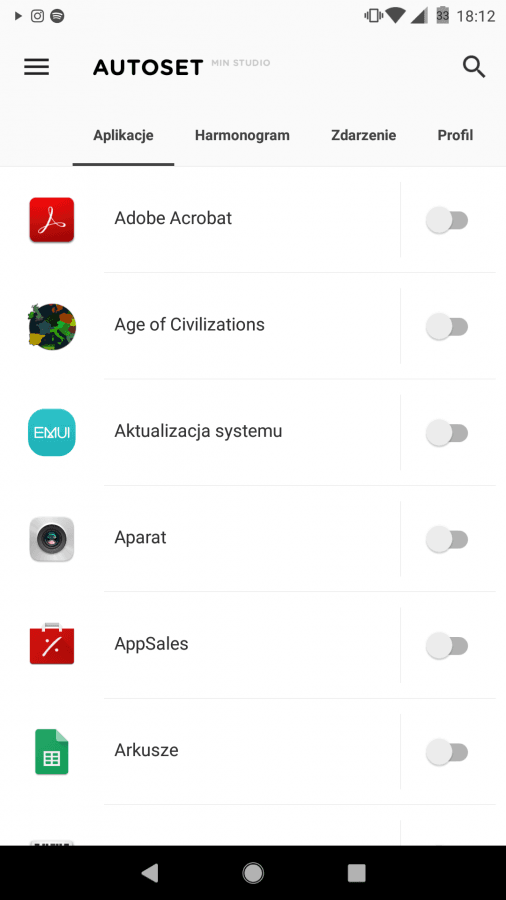Viewport: 506px width, 900px height.
Task: Tap the Adobe Acrobat app icon
Action: [x=52, y=220]
